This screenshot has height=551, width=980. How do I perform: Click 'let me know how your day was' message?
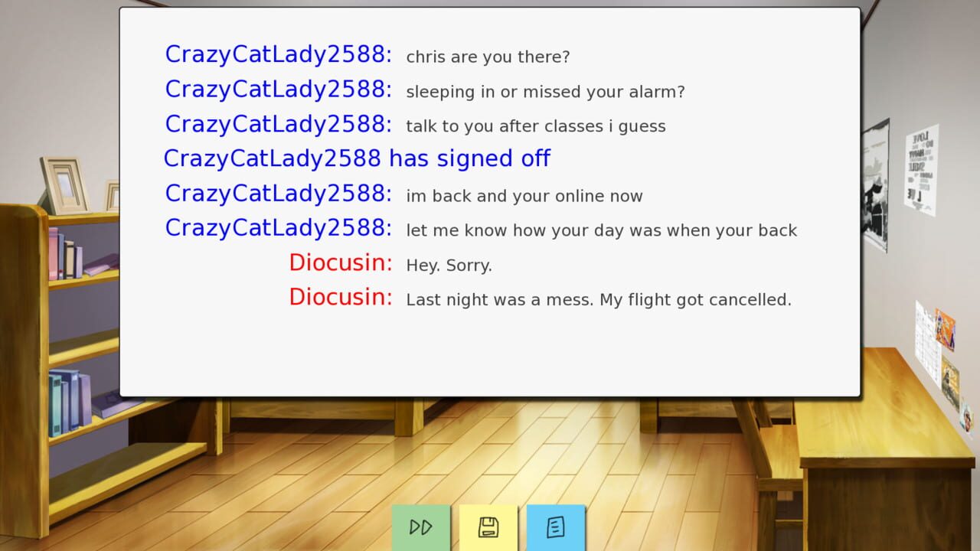[602, 230]
